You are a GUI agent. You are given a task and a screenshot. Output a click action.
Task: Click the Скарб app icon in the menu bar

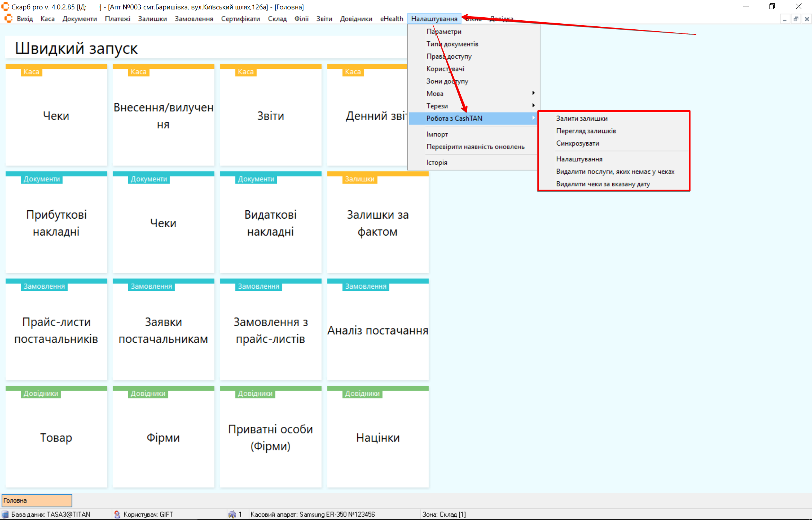pos(8,18)
